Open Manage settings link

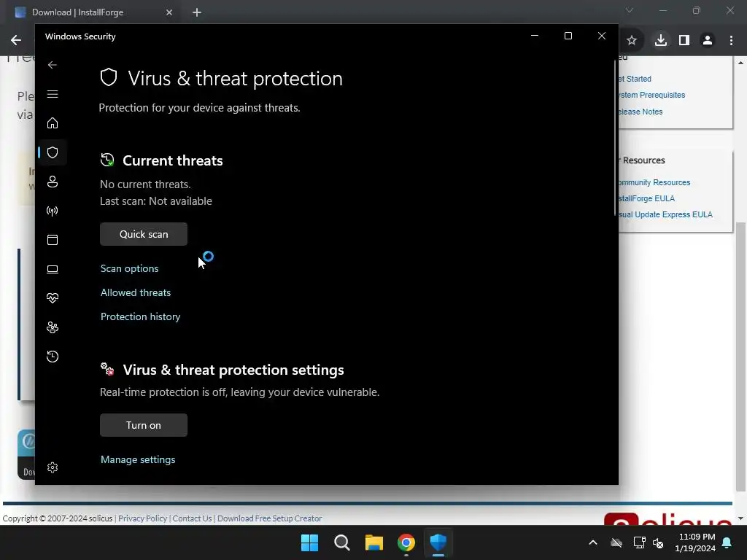pos(138,459)
